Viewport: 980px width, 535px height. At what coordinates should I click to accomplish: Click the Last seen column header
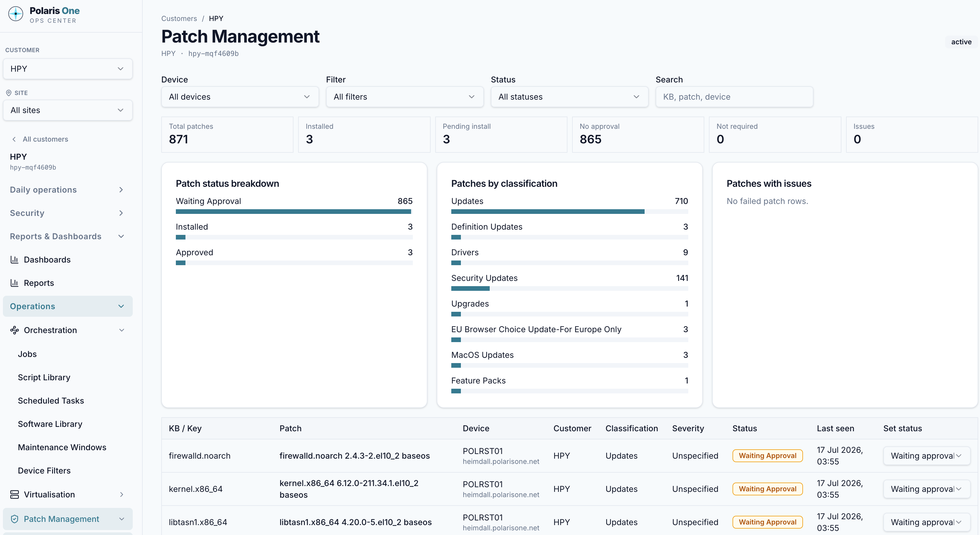[x=835, y=428]
